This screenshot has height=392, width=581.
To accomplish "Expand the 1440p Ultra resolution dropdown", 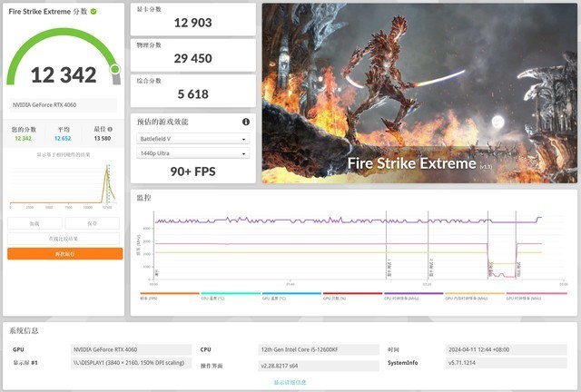I will coord(192,154).
